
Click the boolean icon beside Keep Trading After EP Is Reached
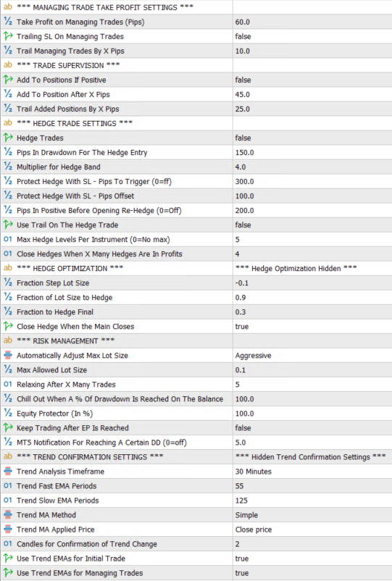[x=8, y=427]
